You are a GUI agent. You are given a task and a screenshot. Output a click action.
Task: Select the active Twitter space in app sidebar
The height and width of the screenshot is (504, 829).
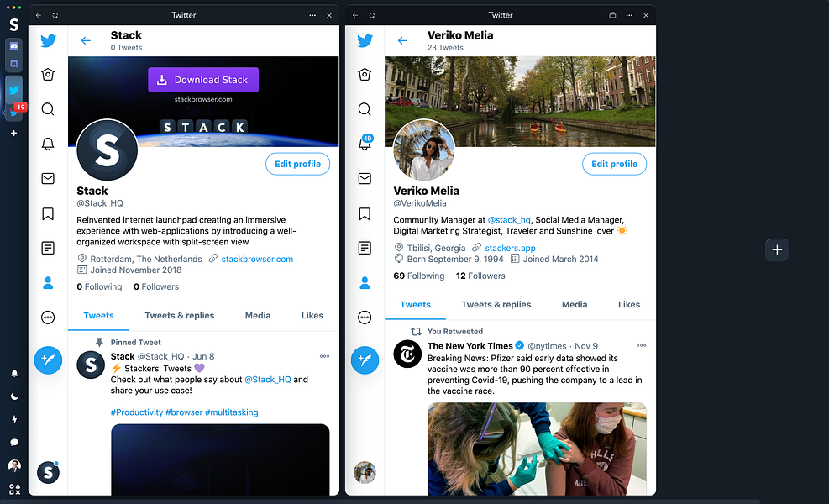14,89
